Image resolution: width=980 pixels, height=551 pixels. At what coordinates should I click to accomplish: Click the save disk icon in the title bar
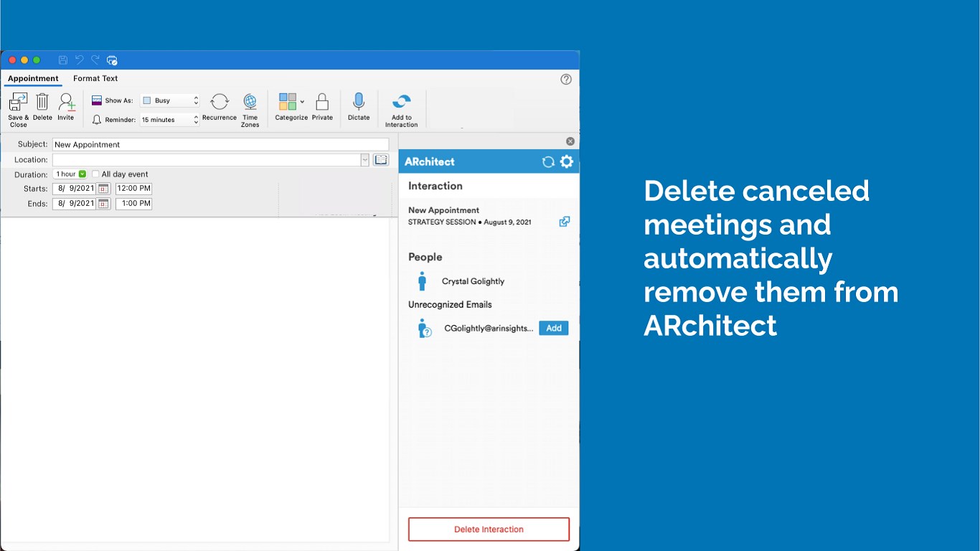(63, 60)
